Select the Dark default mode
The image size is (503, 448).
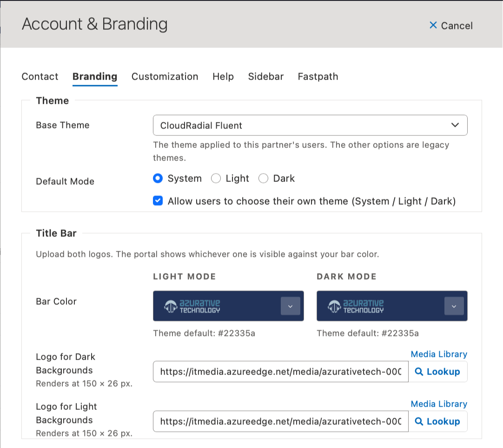click(x=264, y=178)
